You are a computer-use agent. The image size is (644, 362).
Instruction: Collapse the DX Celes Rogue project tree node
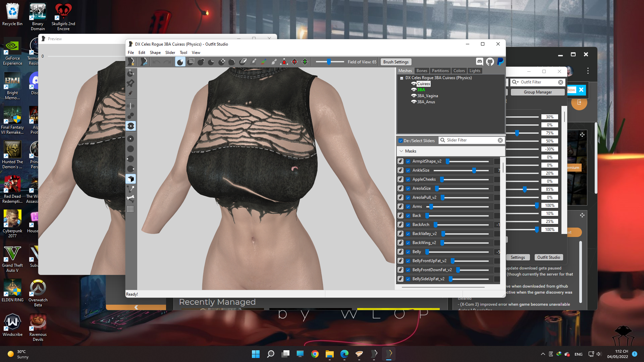(401, 78)
